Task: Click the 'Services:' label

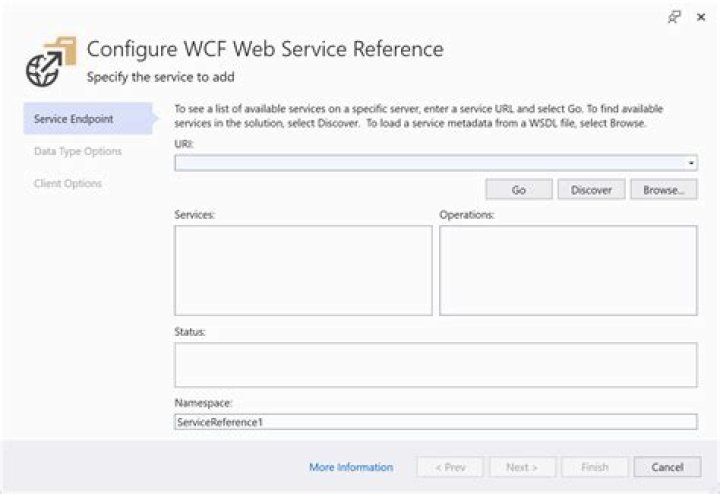Action: [195, 214]
